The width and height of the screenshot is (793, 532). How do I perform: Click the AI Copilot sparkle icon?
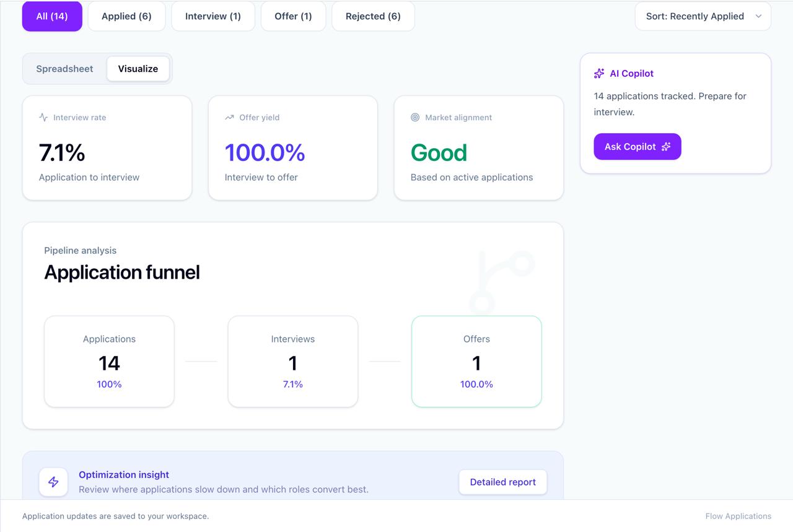(599, 73)
